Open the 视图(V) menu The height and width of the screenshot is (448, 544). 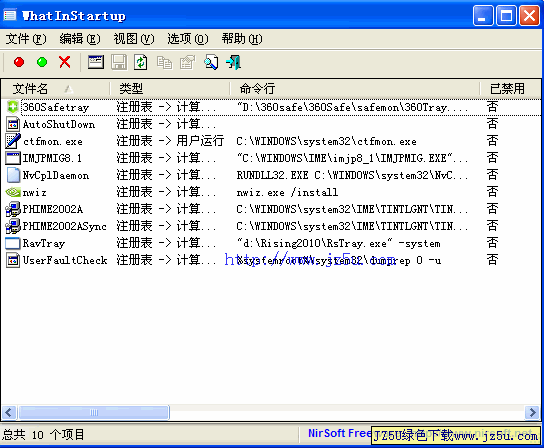(134, 39)
